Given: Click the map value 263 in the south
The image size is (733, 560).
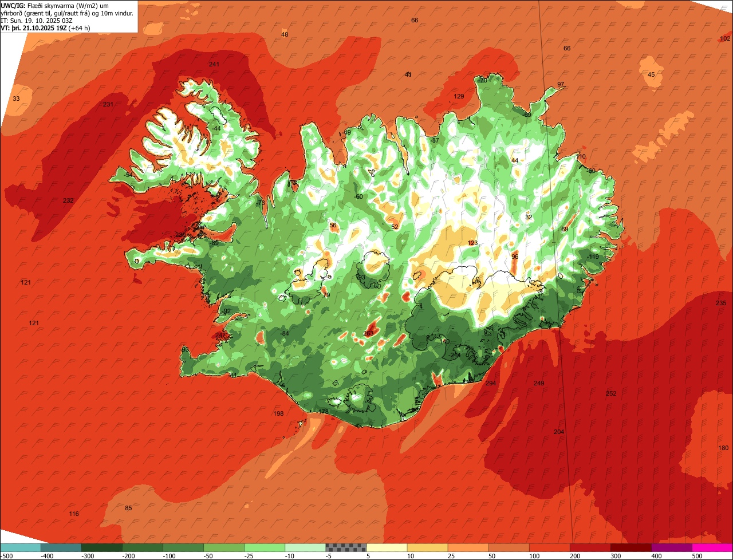Looking at the screenshot, I should (368, 333).
